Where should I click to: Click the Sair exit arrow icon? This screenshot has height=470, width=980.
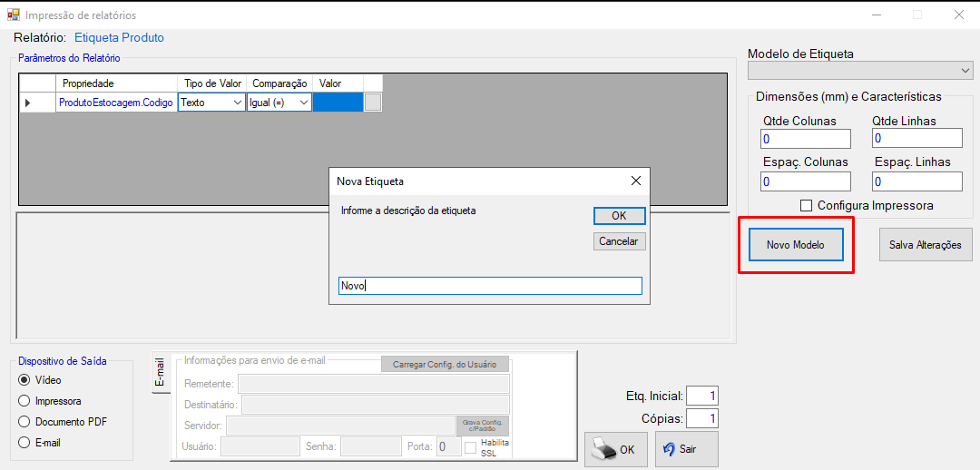pos(670,449)
